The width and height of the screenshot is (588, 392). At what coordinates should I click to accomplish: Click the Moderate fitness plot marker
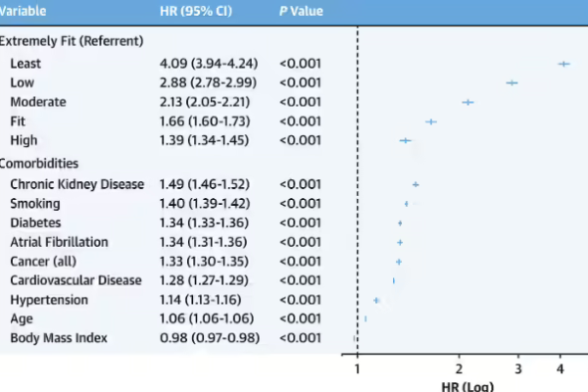coord(467,102)
